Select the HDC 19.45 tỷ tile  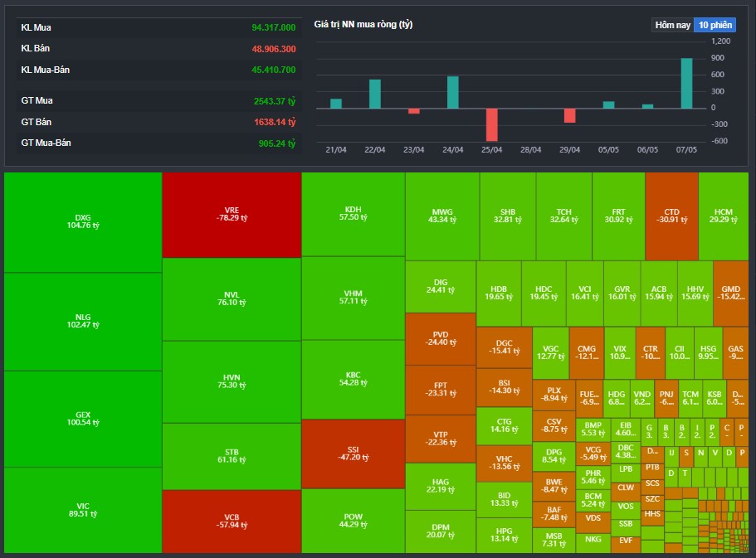544,294
